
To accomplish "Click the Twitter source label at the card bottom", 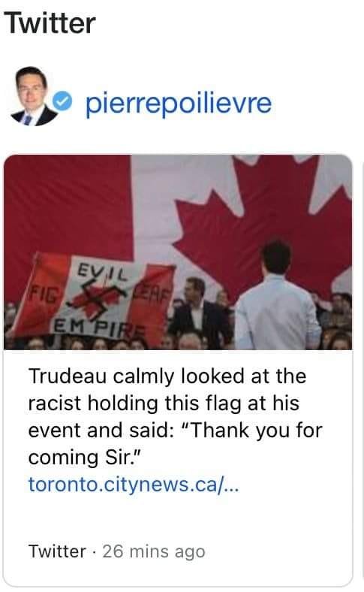I will pyautogui.click(x=57, y=551).
